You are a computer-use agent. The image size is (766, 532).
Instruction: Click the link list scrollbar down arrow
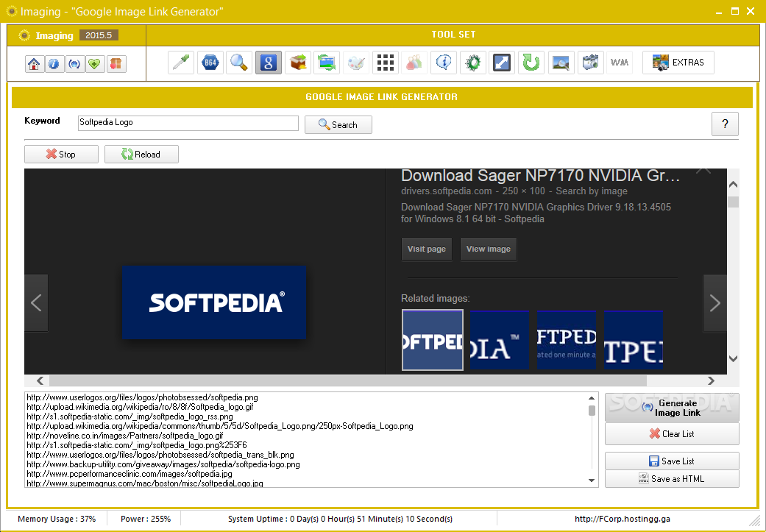pos(592,480)
